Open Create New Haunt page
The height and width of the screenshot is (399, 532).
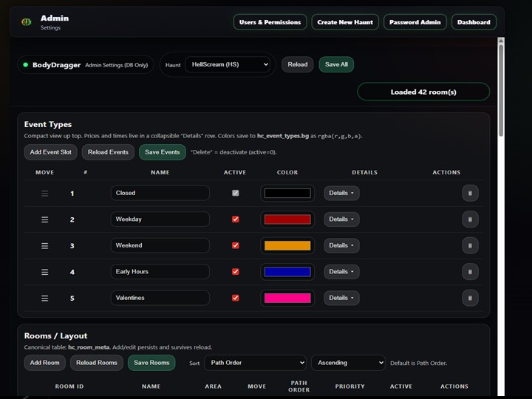tap(345, 22)
